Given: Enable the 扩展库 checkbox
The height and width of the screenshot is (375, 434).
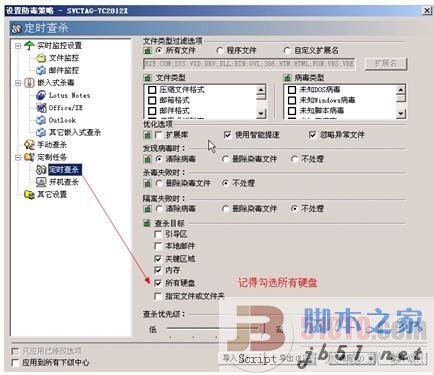Looking at the screenshot, I should (x=159, y=135).
